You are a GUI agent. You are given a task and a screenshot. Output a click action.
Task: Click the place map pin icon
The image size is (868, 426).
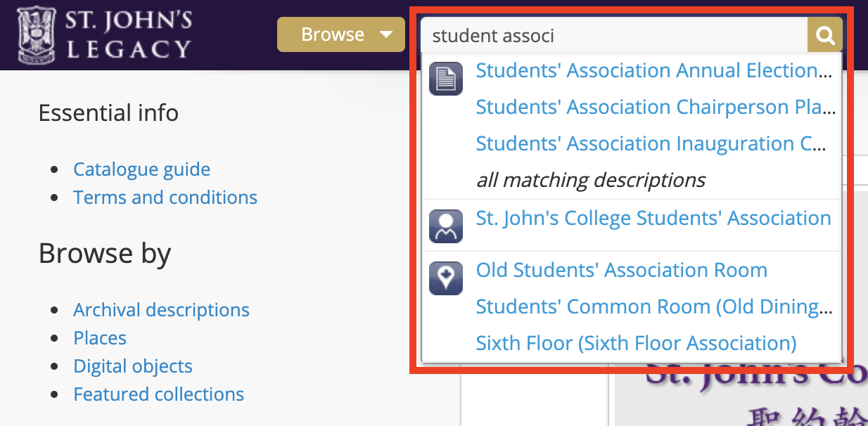[445, 278]
